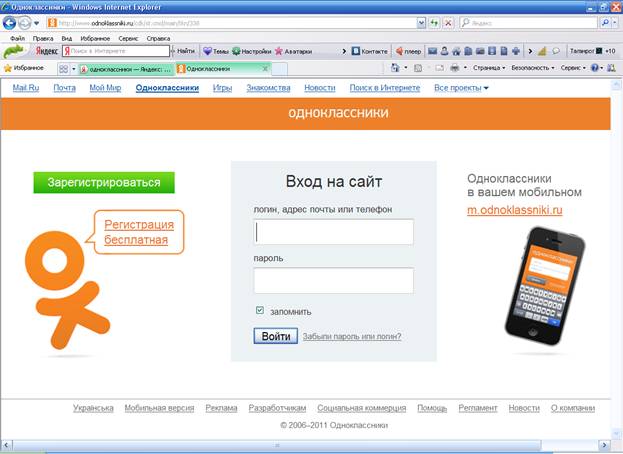This screenshot has width=623, height=454.
Task: Go back with the blue Back arrow
Action: pyautogui.click(x=9, y=23)
